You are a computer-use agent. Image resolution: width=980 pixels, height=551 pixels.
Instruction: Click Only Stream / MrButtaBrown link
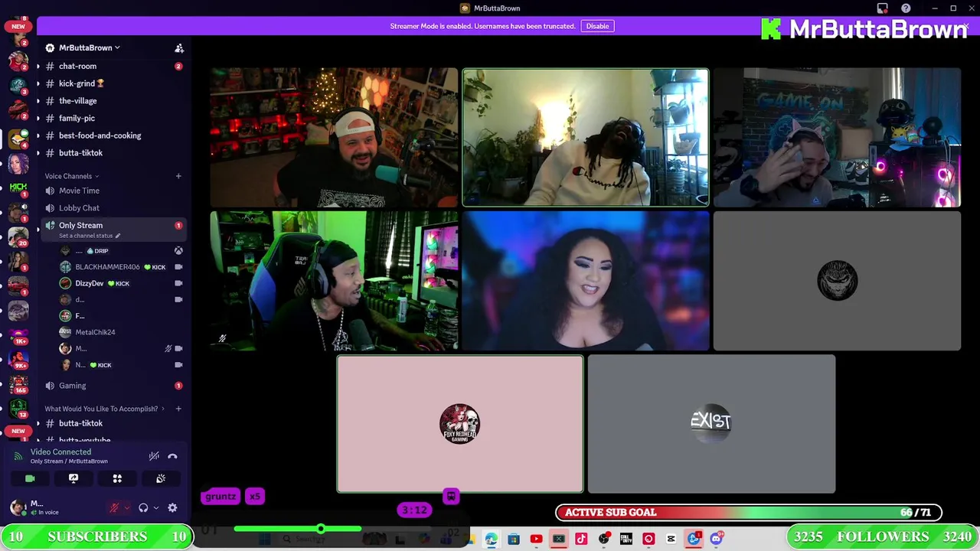[69, 461]
